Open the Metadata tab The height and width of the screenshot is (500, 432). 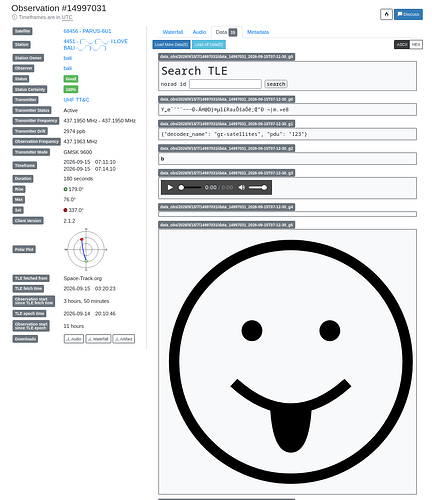[x=258, y=32]
